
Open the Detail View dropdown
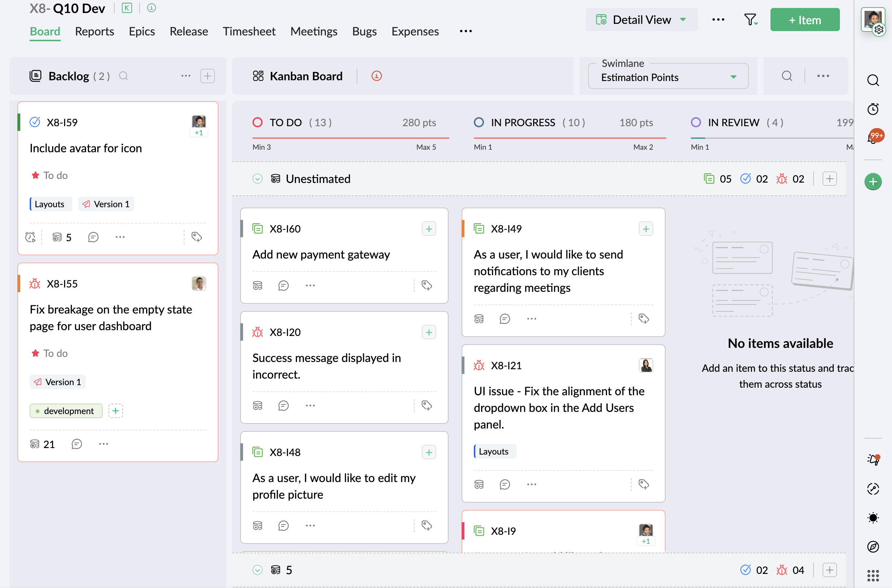tap(641, 20)
